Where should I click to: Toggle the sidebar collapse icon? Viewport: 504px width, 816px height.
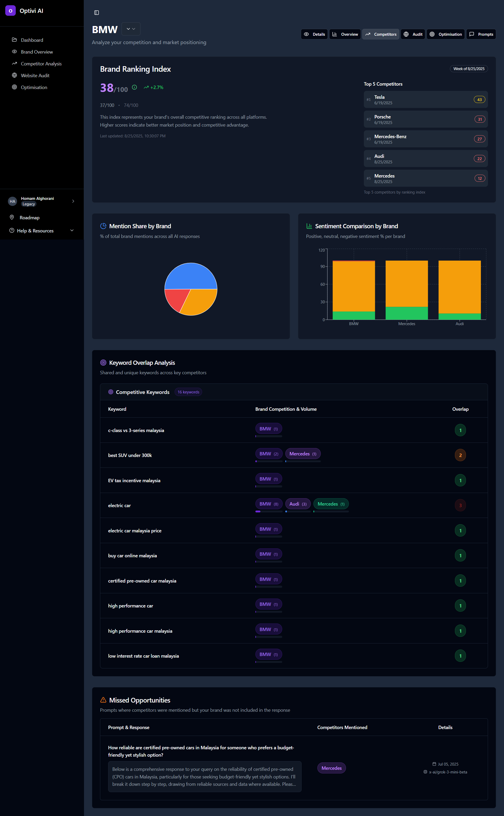[97, 13]
